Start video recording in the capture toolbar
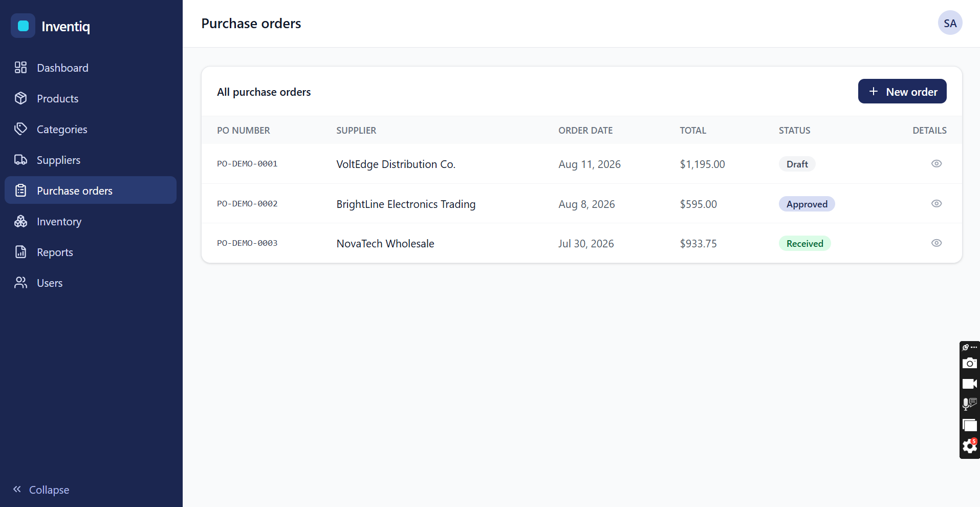The image size is (980, 507). point(969,384)
